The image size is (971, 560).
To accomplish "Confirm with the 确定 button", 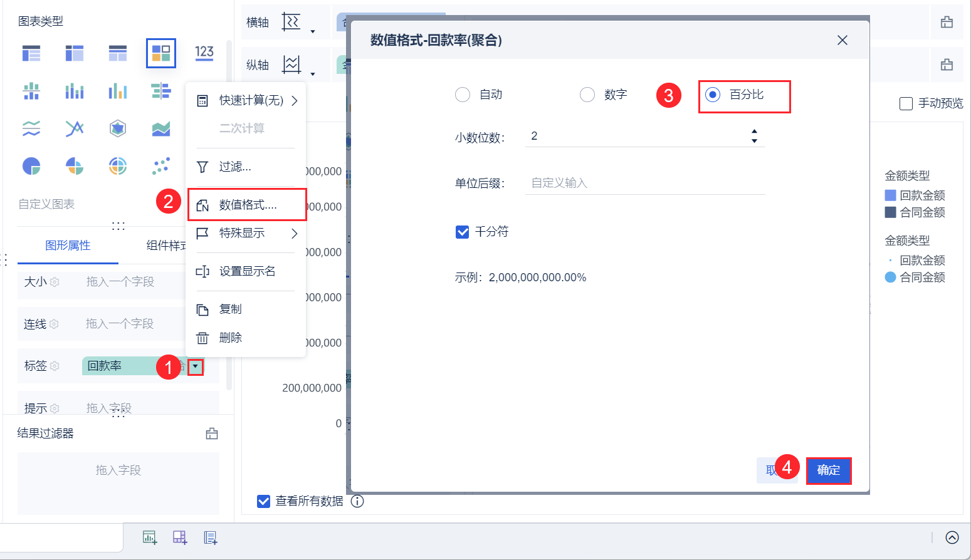I will (829, 470).
